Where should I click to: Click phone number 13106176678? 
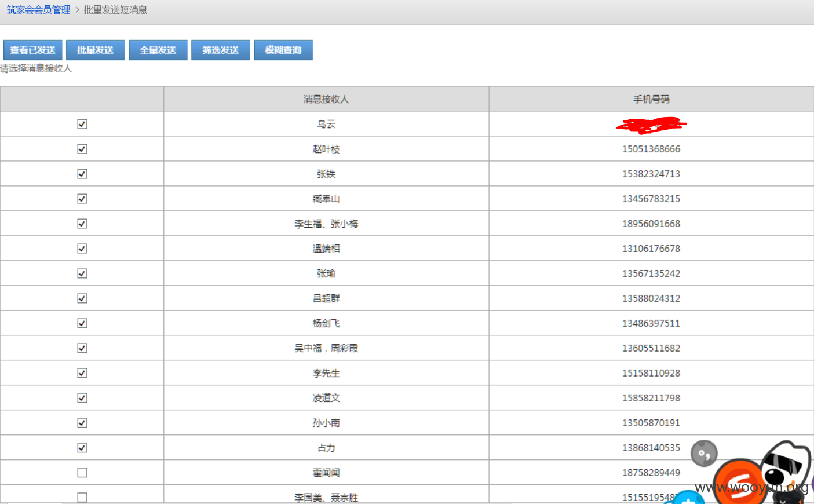tap(651, 249)
